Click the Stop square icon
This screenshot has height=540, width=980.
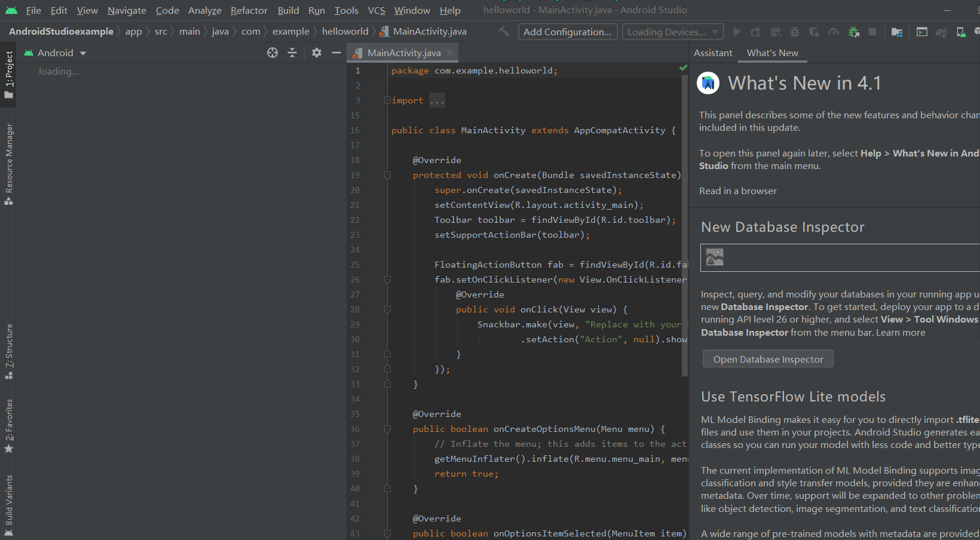(x=872, y=32)
